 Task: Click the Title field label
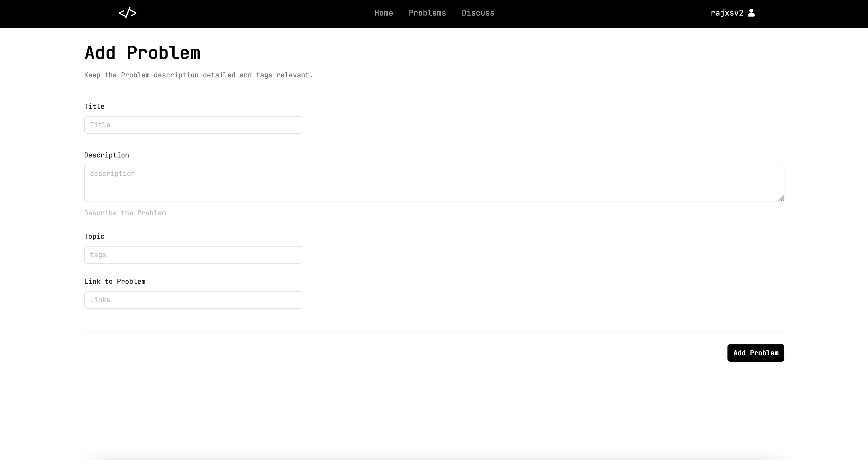tap(94, 107)
